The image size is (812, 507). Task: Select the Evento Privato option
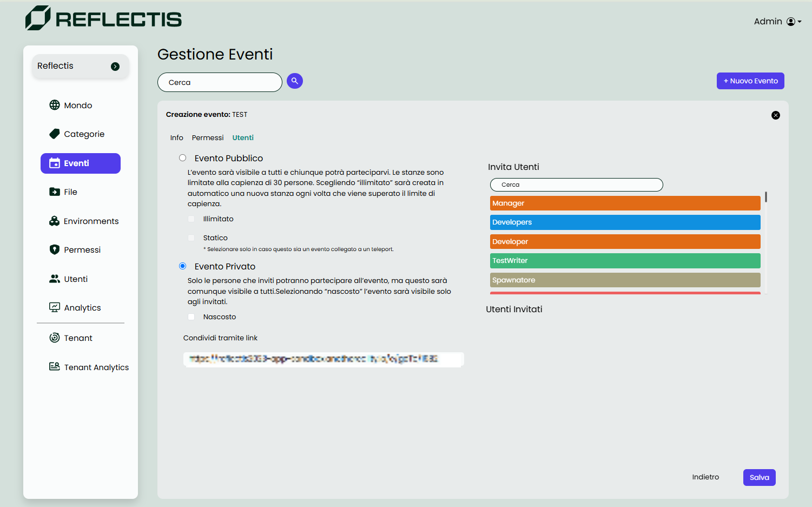point(182,266)
